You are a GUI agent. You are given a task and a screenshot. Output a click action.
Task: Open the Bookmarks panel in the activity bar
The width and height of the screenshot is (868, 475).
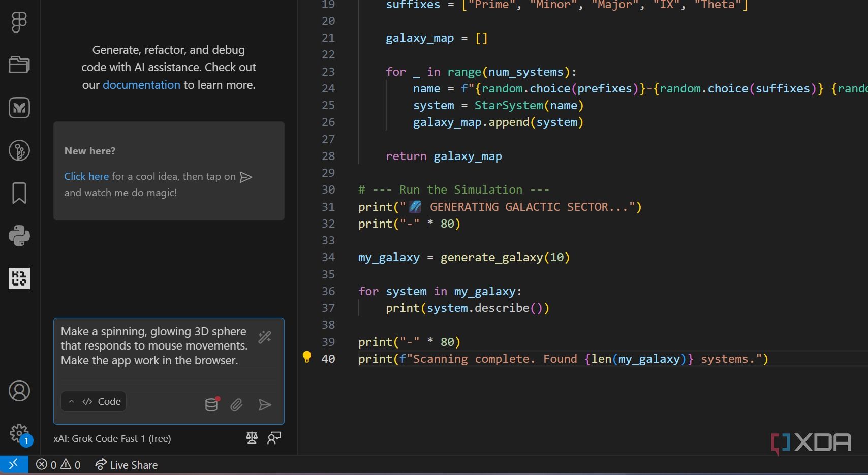(x=19, y=193)
